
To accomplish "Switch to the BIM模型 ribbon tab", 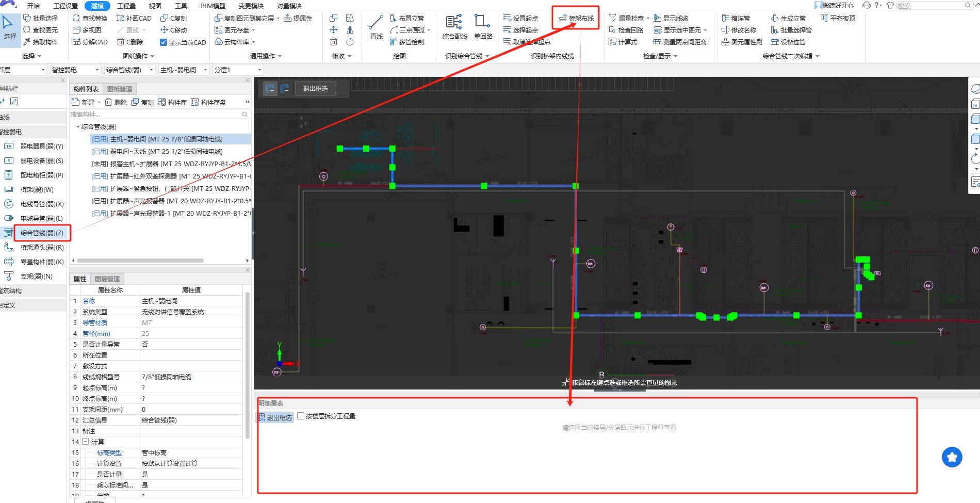I will click(x=213, y=6).
